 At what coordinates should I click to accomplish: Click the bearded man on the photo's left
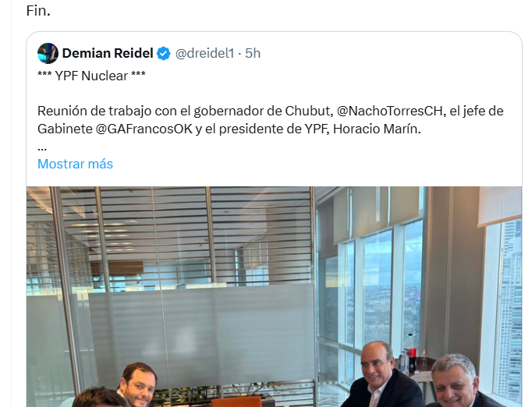(138, 383)
